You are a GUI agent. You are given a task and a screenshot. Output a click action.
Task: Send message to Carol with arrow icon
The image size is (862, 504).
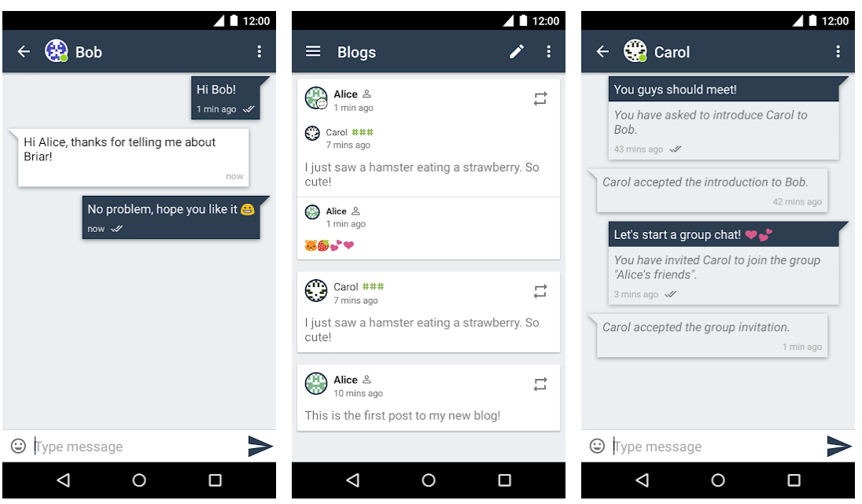click(x=839, y=446)
